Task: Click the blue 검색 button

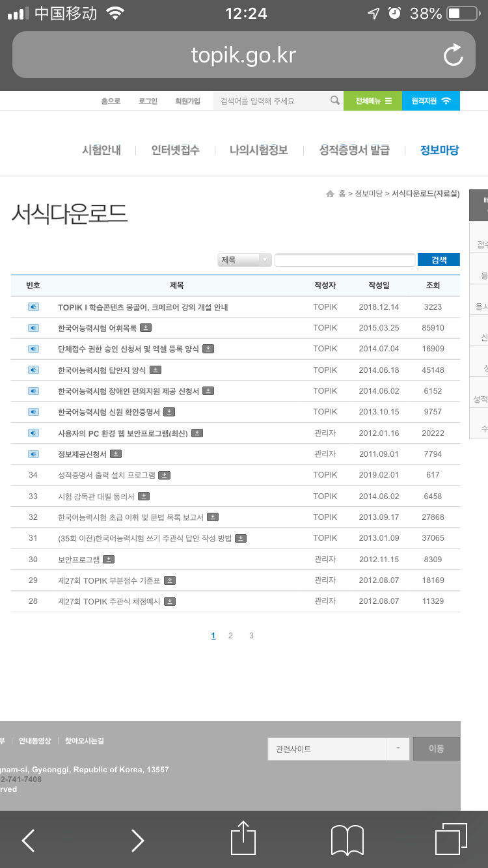Action: pyautogui.click(x=439, y=260)
